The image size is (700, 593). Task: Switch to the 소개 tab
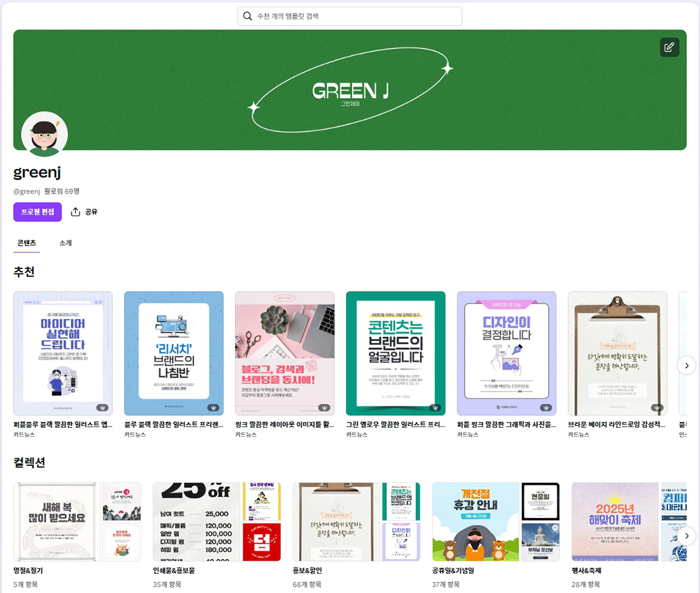click(65, 243)
